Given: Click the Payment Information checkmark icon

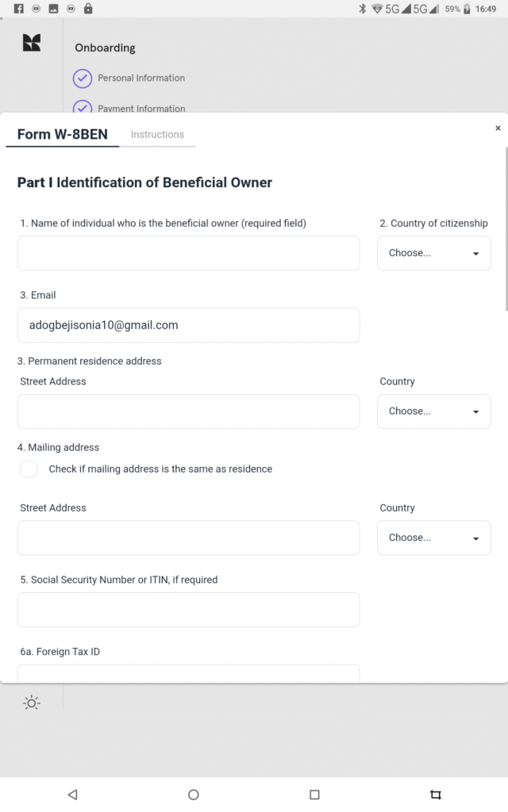Looking at the screenshot, I should 83,108.
